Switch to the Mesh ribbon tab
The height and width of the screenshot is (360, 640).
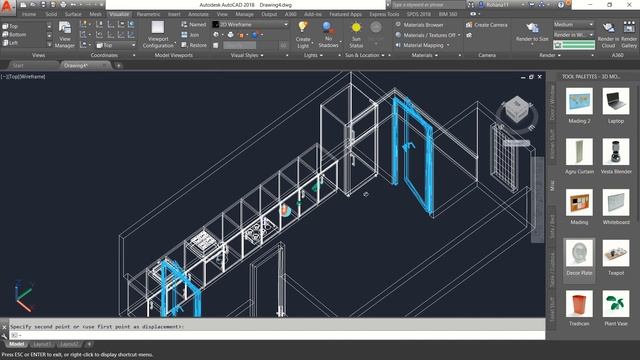click(x=95, y=14)
